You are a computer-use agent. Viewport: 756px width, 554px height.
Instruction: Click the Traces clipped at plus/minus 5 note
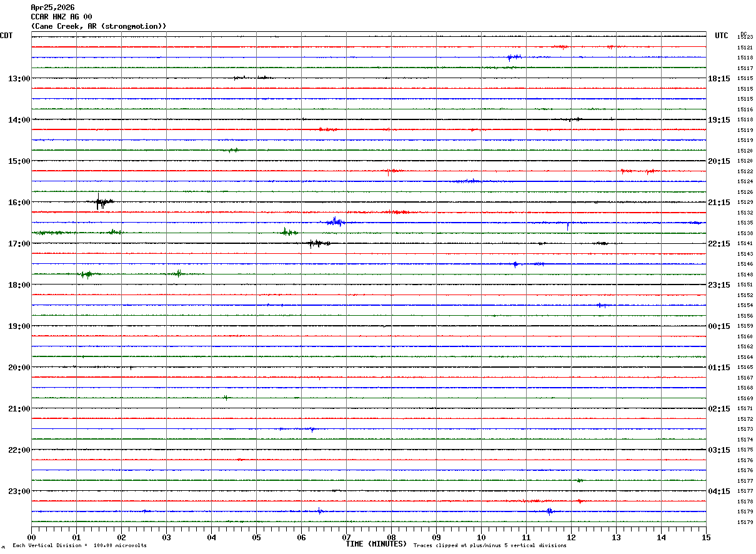click(490, 546)
